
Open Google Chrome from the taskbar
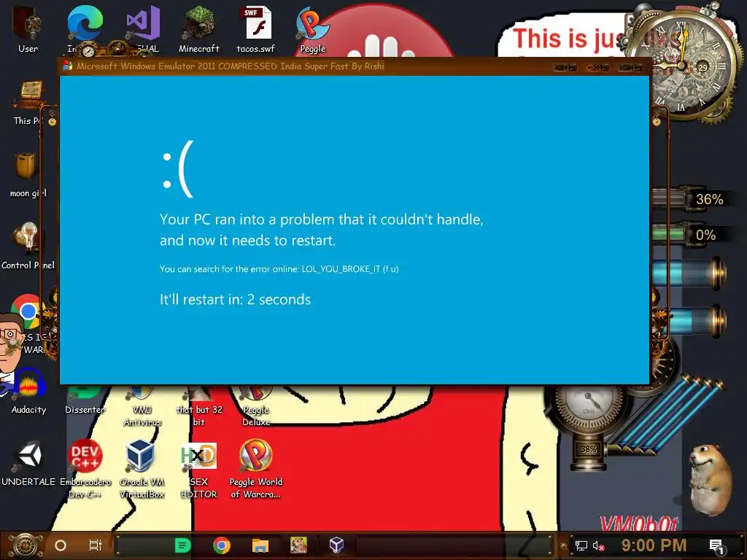[x=222, y=545]
